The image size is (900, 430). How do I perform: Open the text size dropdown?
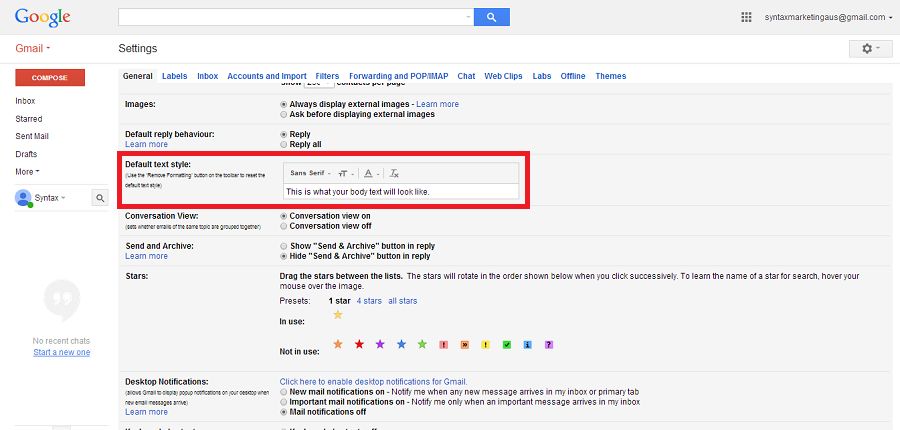coord(346,173)
